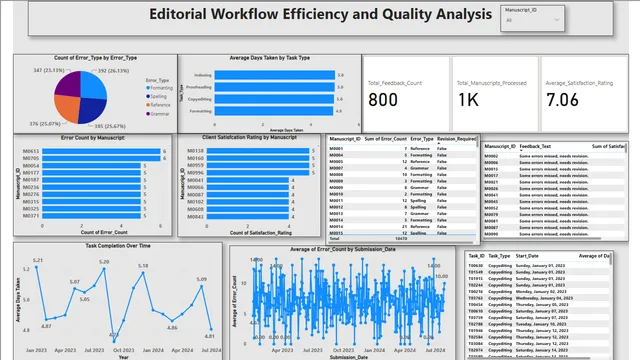
Task: Sort by Revision_Required column header
Action: tap(456, 139)
